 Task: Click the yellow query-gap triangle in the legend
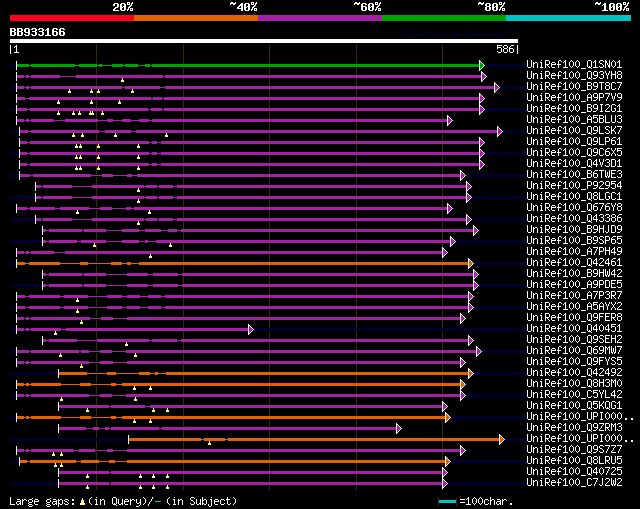82,501
